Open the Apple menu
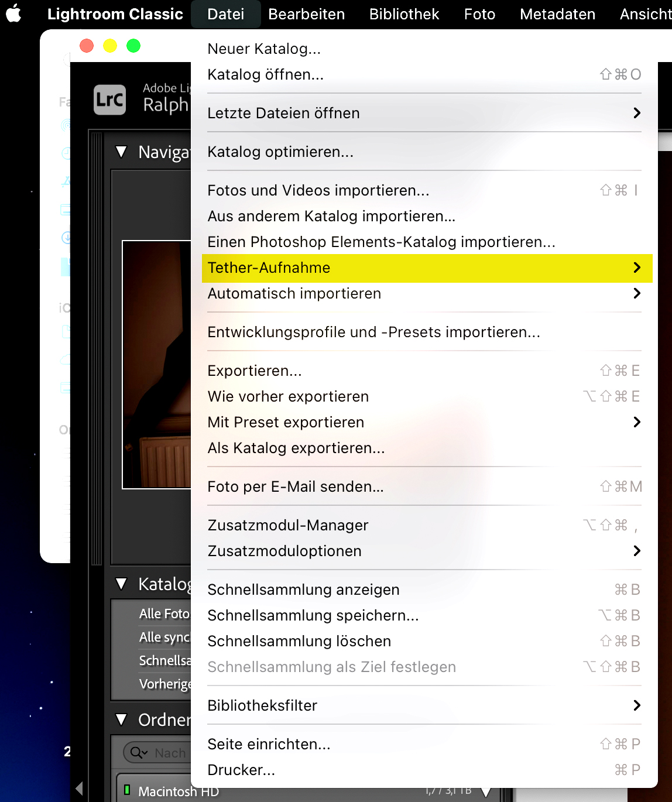 tap(13, 14)
